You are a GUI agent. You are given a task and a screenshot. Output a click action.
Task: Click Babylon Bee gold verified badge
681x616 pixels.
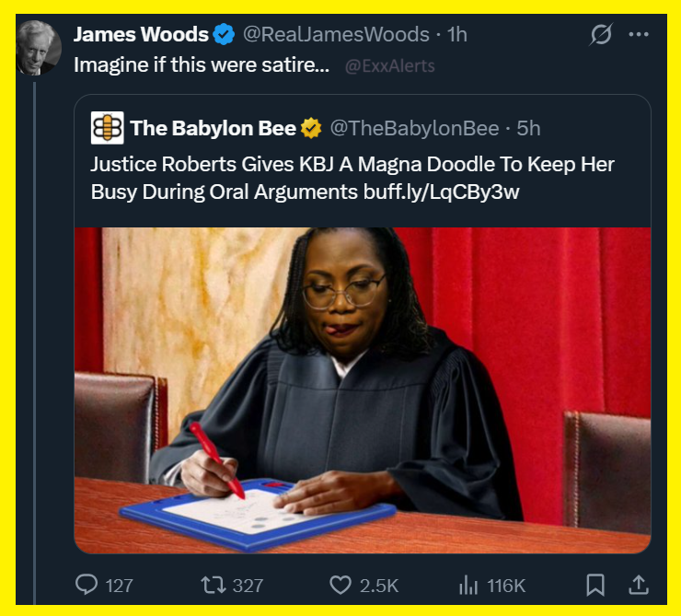(x=311, y=128)
